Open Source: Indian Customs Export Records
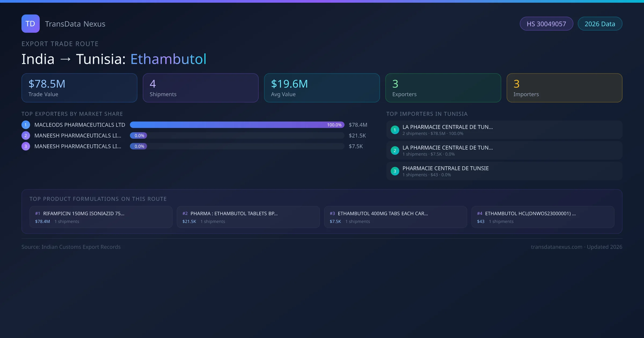The image size is (644, 338). coord(71,247)
